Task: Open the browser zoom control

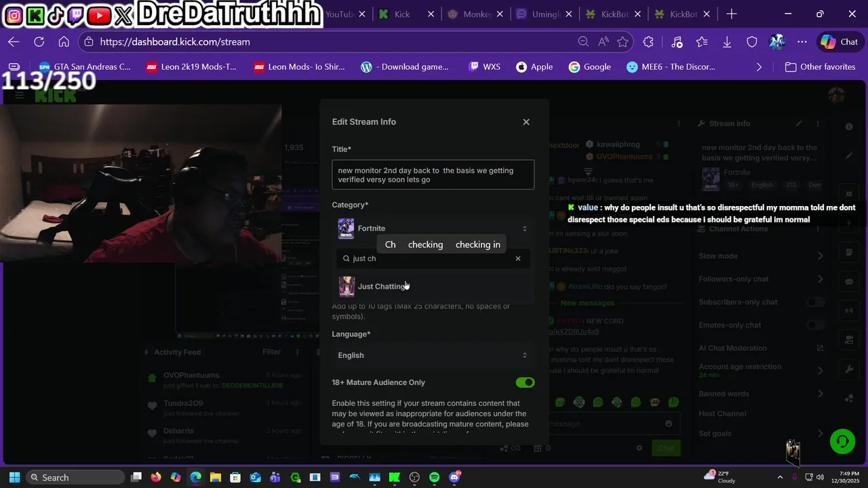Action: [583, 42]
